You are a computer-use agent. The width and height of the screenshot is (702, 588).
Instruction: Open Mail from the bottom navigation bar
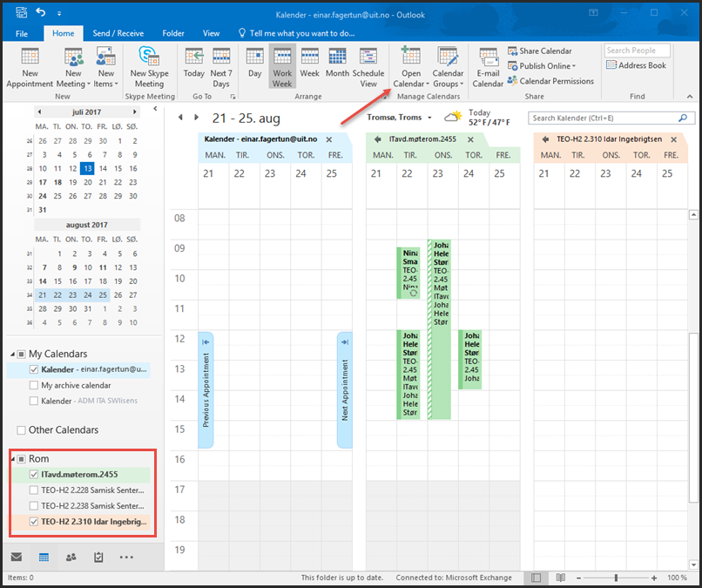pyautogui.click(x=17, y=557)
